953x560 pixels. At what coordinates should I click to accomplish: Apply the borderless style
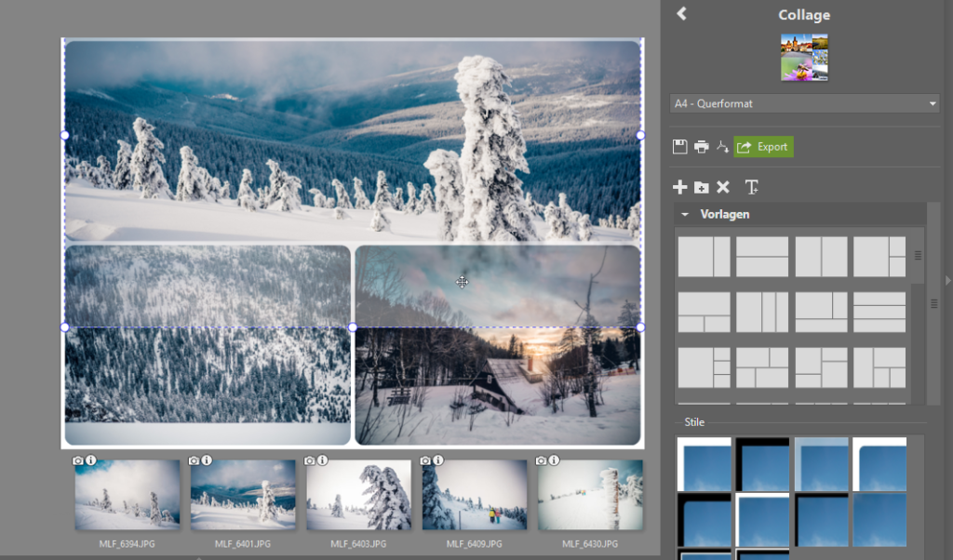pyautogui.click(x=879, y=520)
